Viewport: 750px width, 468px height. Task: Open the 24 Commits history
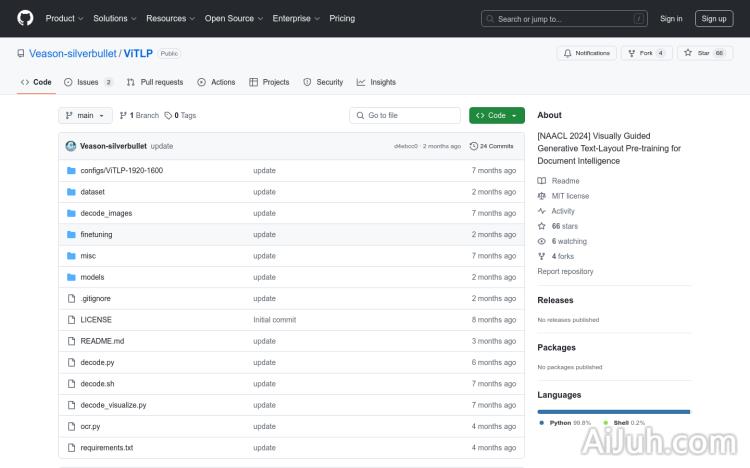tap(492, 146)
